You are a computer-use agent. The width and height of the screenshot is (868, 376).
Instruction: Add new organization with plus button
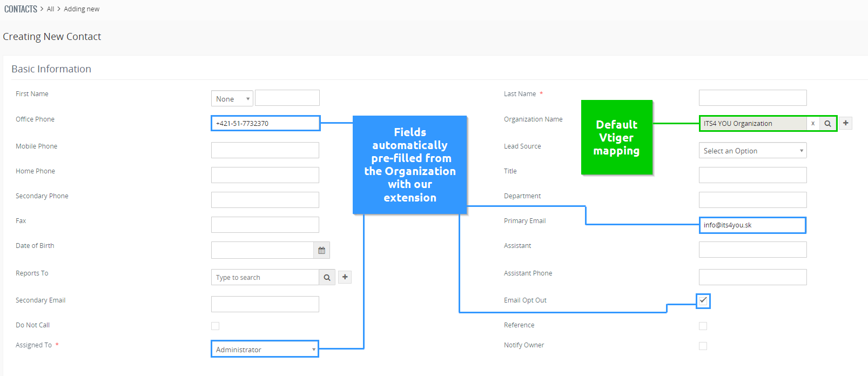[846, 123]
